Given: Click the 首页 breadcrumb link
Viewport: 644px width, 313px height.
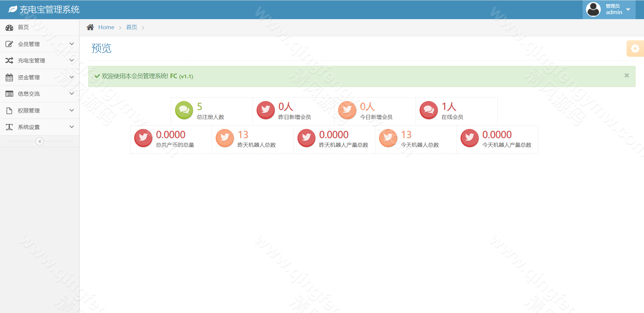Looking at the screenshot, I should [x=131, y=27].
